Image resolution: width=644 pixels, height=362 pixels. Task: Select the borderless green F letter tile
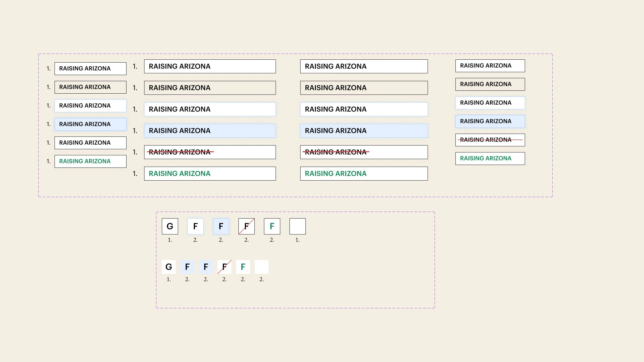point(243,267)
